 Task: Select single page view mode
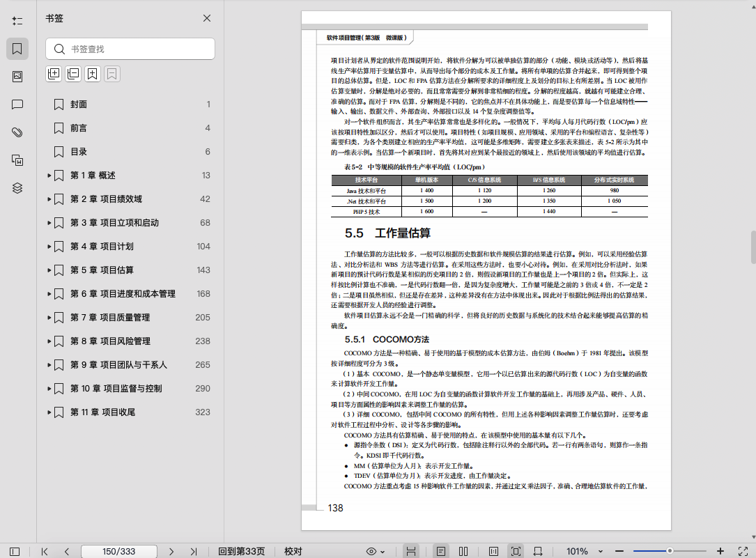tap(440, 551)
